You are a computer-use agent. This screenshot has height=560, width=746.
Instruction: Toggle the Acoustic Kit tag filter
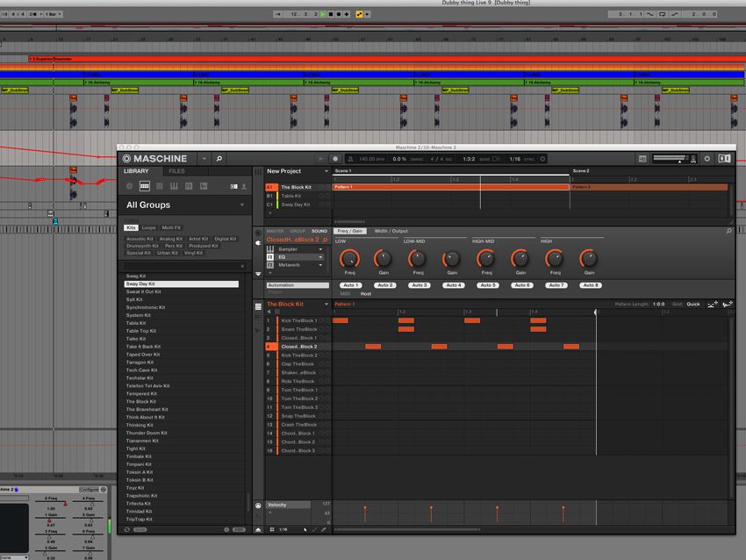[140, 239]
